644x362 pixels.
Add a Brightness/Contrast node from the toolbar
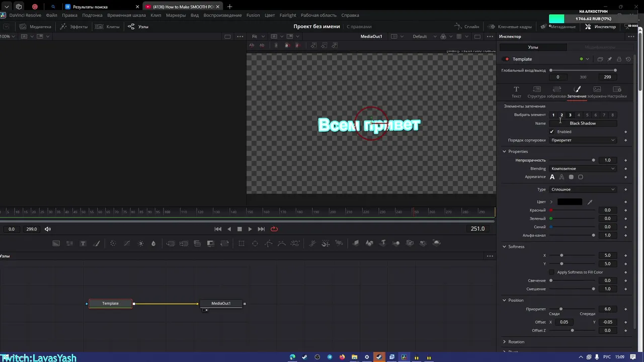coord(140,243)
